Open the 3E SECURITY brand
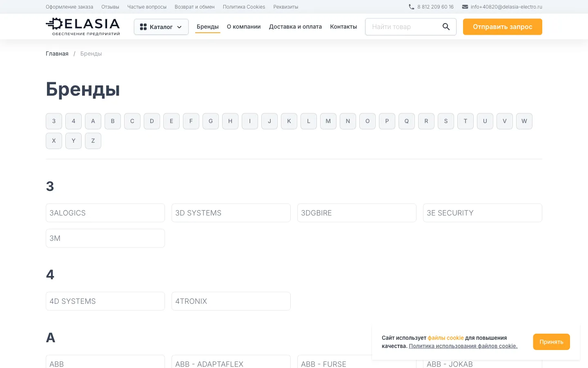Screen dimensions: 588x368 tap(483, 213)
